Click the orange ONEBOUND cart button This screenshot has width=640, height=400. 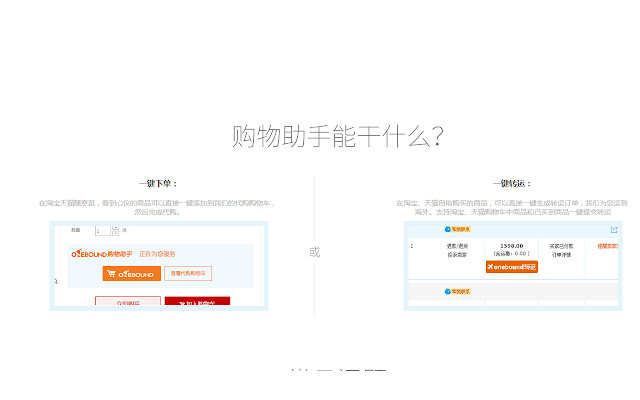[x=131, y=274]
